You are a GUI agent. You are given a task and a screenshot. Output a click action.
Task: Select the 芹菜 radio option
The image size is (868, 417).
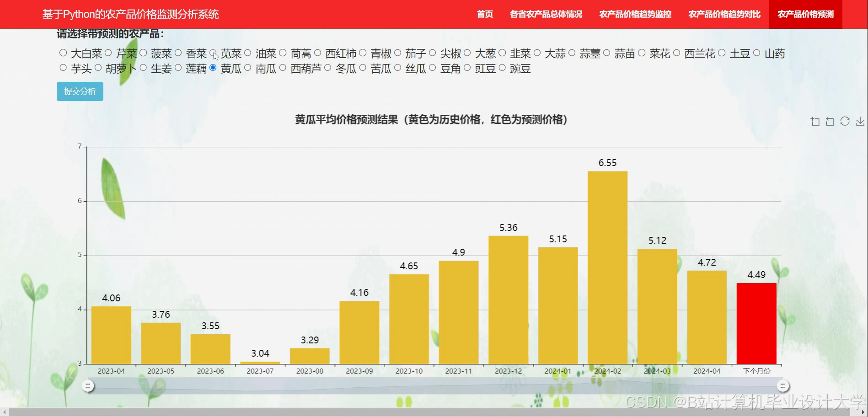[108, 53]
